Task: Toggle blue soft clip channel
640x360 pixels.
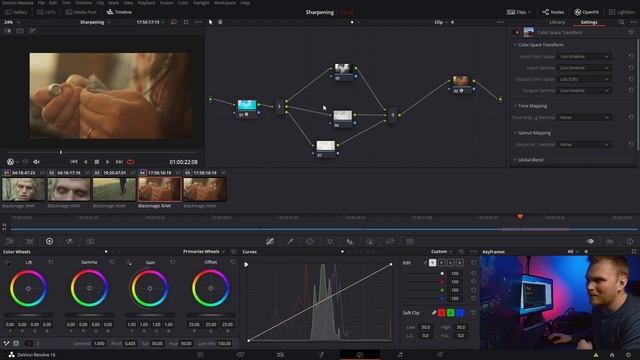Action: (x=460, y=313)
